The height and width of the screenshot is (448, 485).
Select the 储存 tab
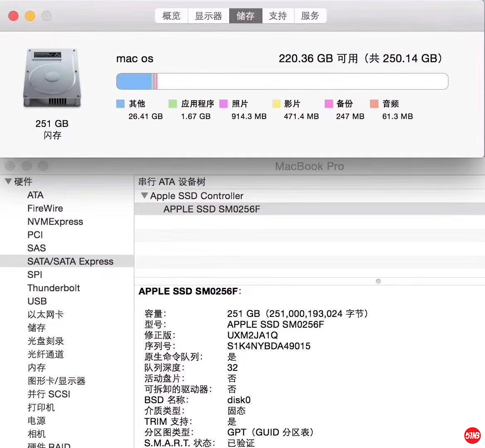pos(245,16)
